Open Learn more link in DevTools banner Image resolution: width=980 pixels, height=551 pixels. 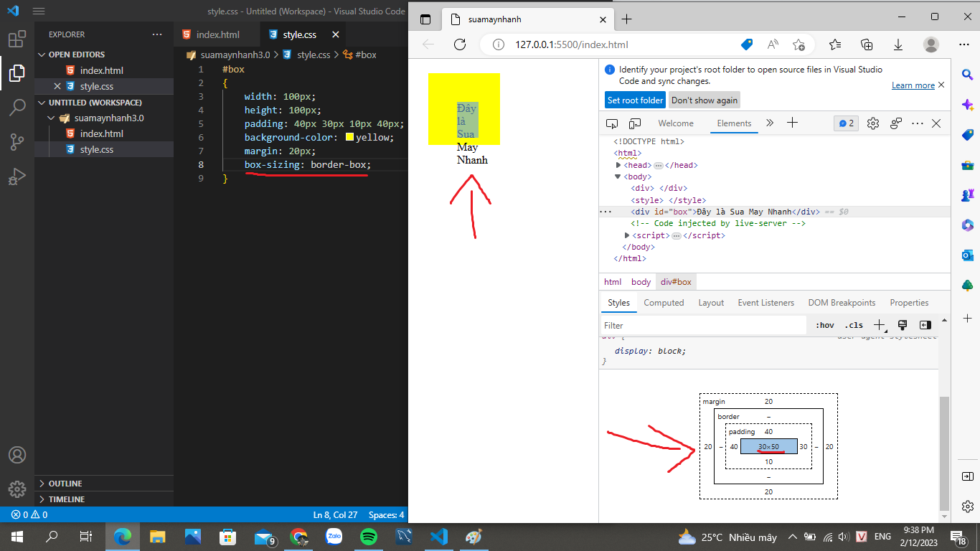[x=913, y=85]
